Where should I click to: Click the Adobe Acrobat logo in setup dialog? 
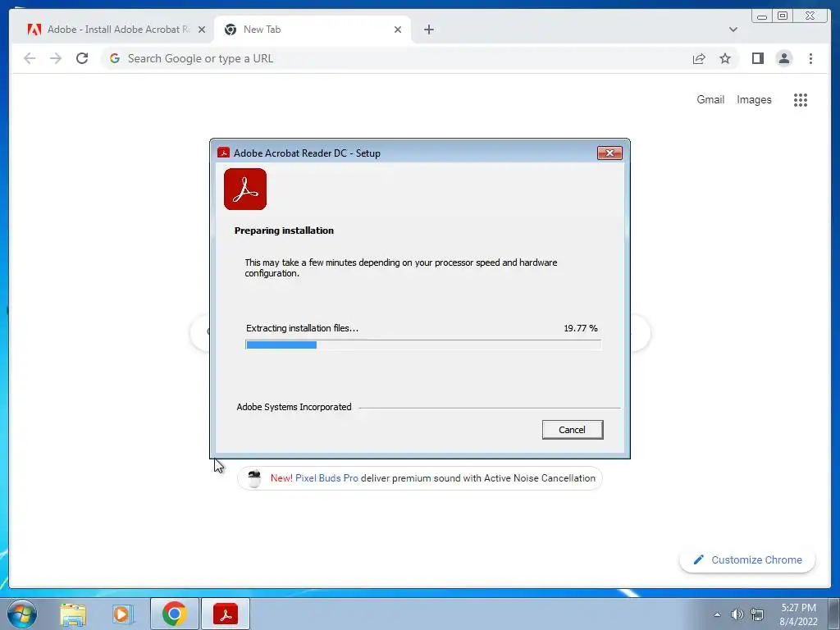pos(245,189)
